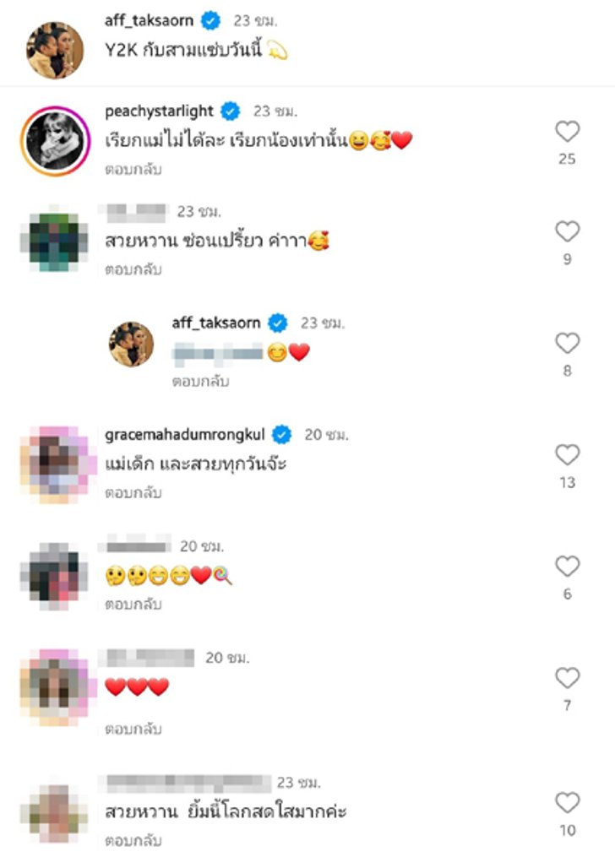Screen dimensions: 615x868
Task: Open aff_taksaorn's avatar in the nested reply
Action: (x=131, y=344)
